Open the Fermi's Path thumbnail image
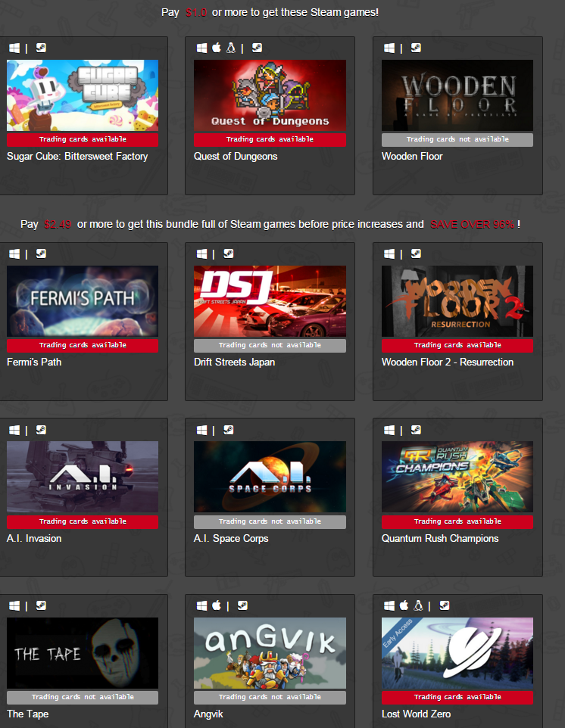 click(83, 301)
